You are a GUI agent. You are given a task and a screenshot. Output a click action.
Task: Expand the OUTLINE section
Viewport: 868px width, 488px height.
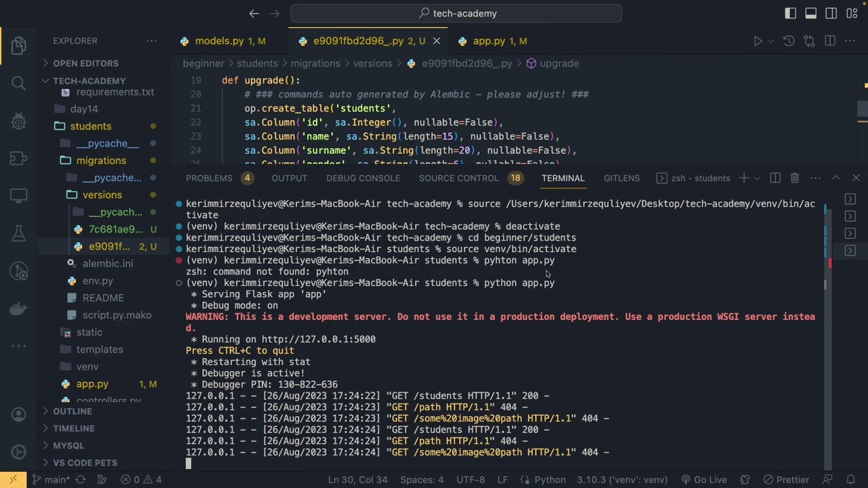(73, 411)
